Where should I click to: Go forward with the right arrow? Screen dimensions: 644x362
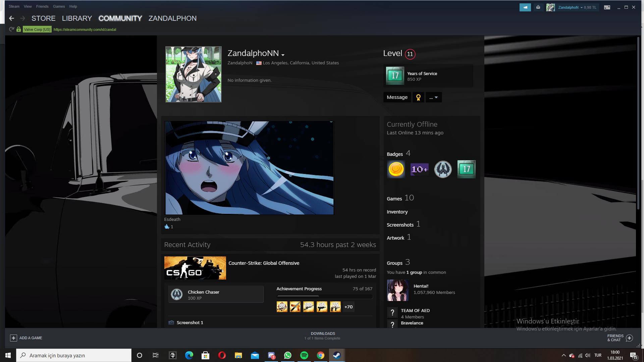[22, 18]
